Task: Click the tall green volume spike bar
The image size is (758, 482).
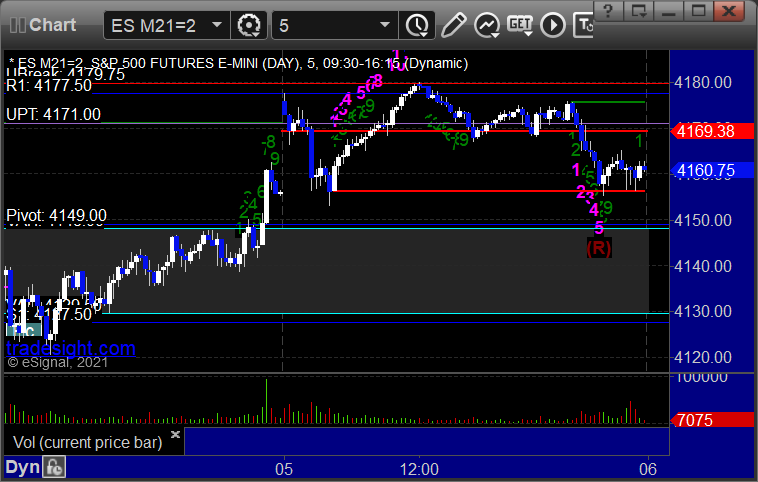Action: [266, 401]
